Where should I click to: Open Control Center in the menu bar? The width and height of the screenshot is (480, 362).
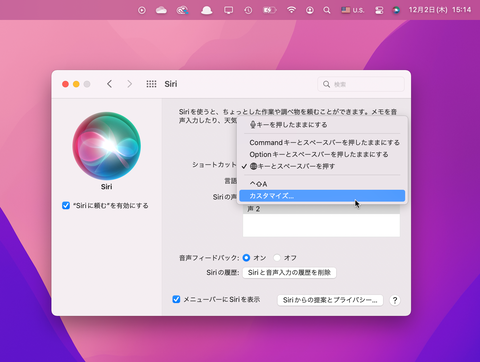379,10
